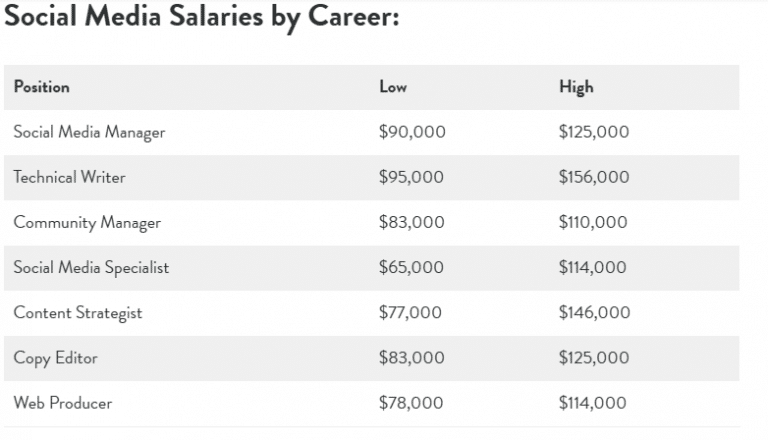Viewport: 768px width, 440px height.
Task: Click the $77,000 low salary value
Action: [x=410, y=313]
